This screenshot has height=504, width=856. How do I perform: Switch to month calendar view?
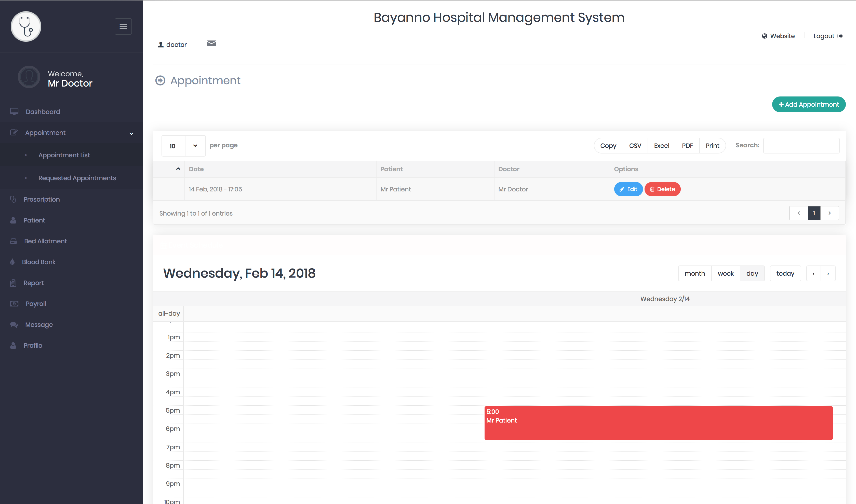point(694,274)
